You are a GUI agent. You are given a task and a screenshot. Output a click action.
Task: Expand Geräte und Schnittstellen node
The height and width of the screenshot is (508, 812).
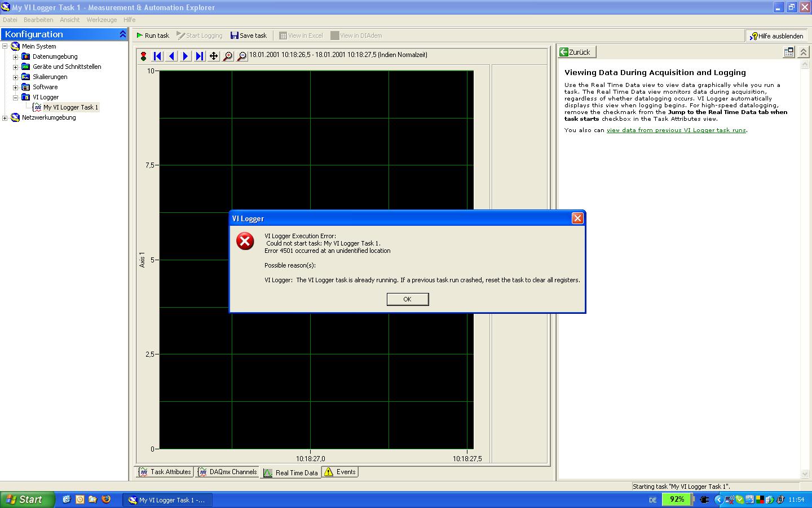tap(16, 67)
